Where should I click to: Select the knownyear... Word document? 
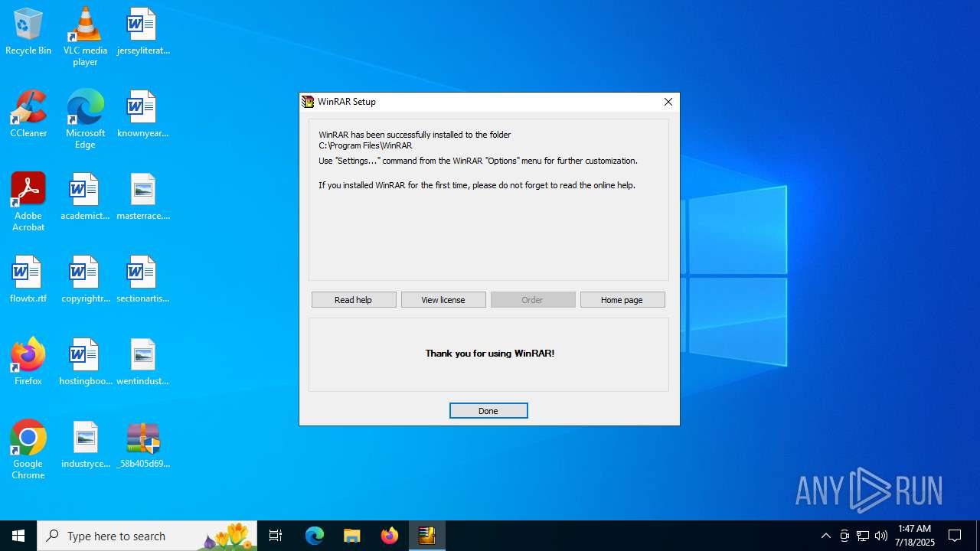(143, 115)
